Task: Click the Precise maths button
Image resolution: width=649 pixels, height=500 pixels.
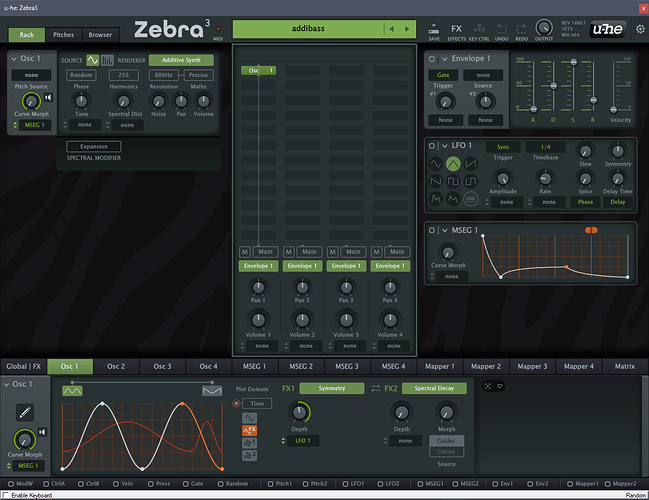Action: pos(198,75)
